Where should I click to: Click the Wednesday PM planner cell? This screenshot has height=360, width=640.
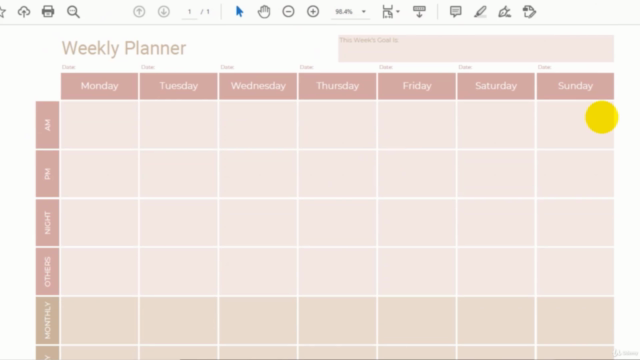click(x=258, y=174)
